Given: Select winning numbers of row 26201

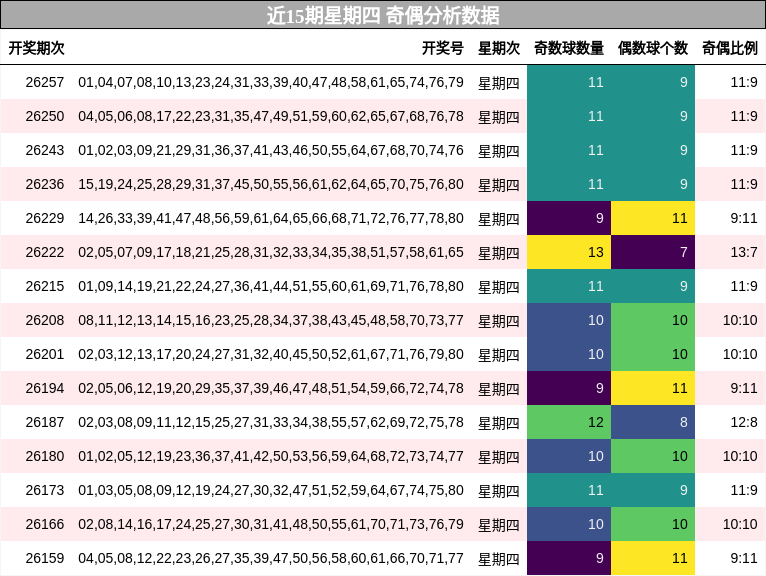Looking at the screenshot, I should [x=271, y=354].
